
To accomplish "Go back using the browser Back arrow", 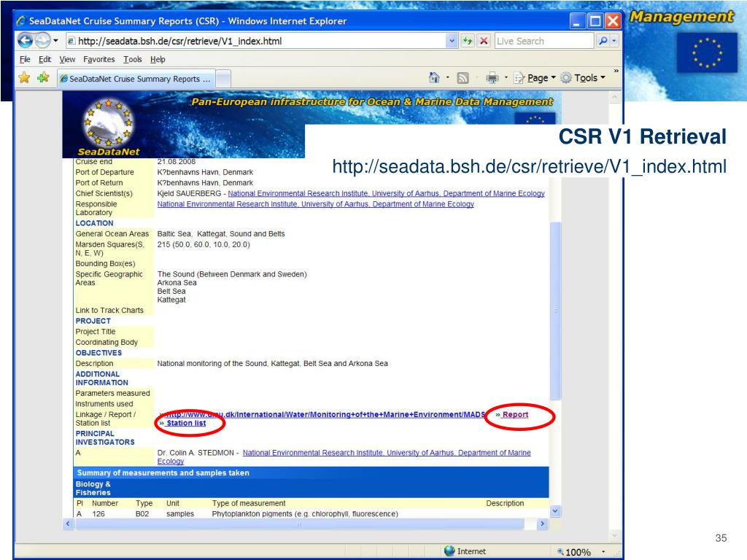I will (26, 41).
